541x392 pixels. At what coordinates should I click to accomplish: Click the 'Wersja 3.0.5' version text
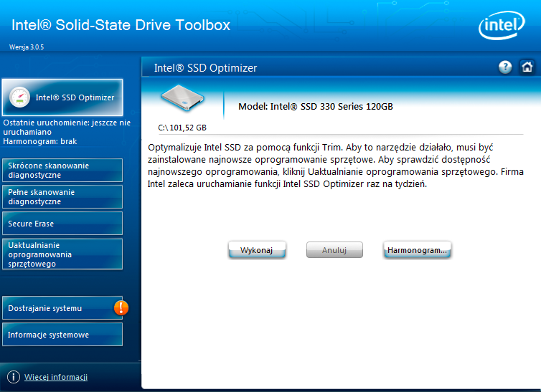[27, 47]
